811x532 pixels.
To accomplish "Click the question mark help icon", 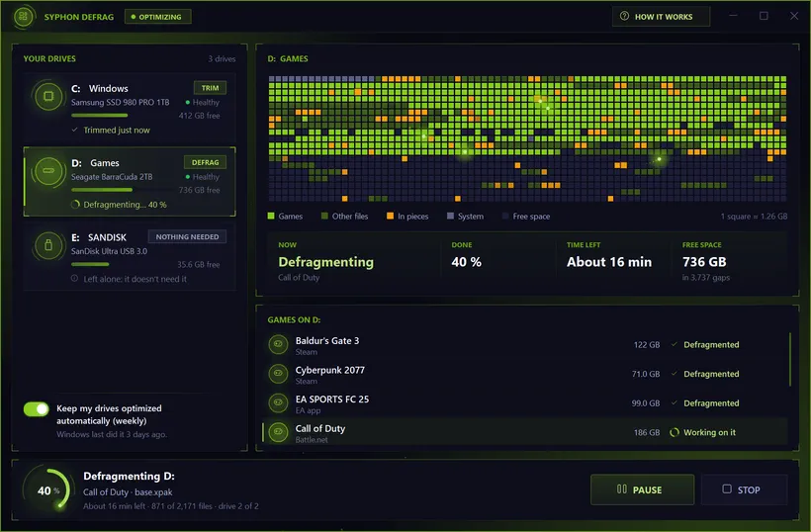I will click(x=624, y=16).
